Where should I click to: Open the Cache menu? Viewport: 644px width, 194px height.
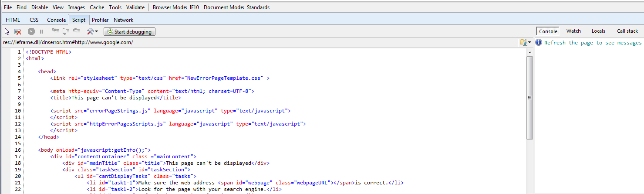pos(97,7)
